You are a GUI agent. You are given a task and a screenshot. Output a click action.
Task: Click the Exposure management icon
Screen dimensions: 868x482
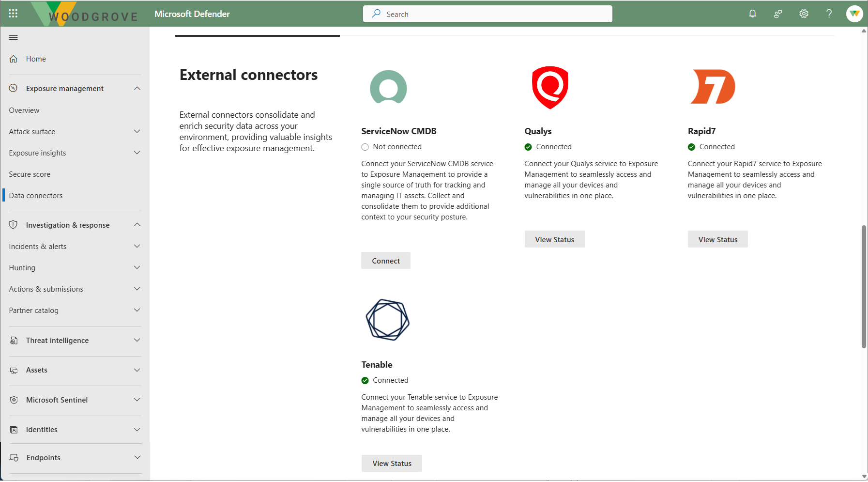[14, 88]
